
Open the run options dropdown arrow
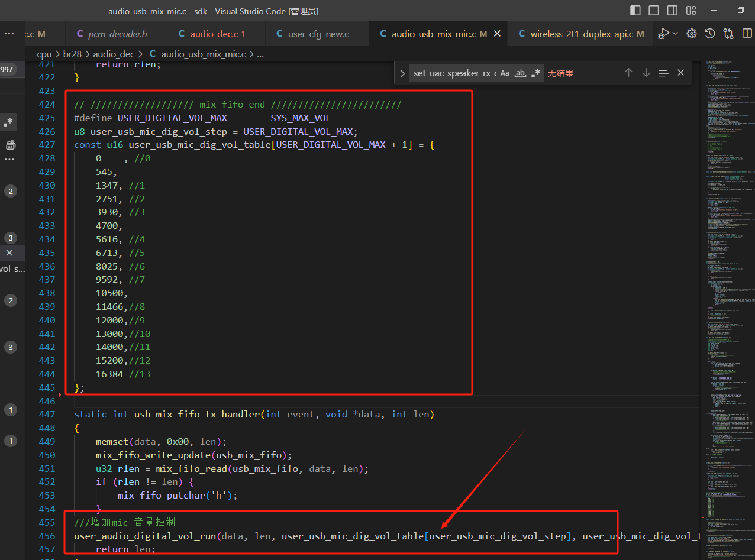[675, 34]
